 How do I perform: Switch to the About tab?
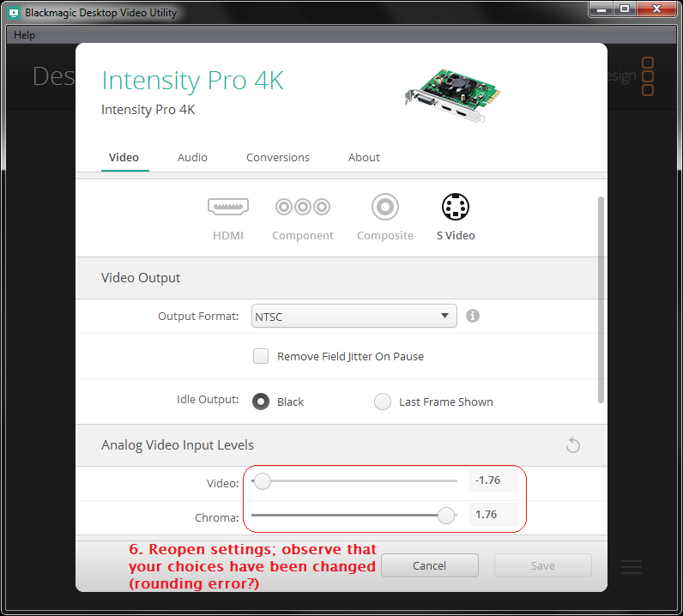tap(364, 157)
